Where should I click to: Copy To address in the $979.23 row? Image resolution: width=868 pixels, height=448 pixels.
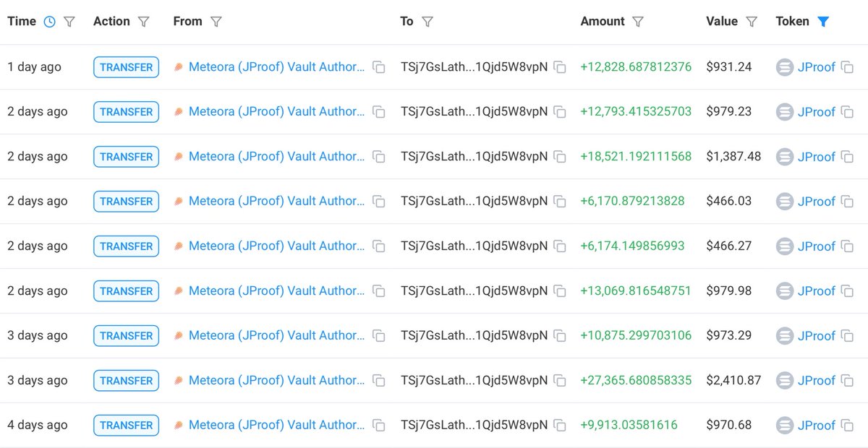(x=559, y=112)
